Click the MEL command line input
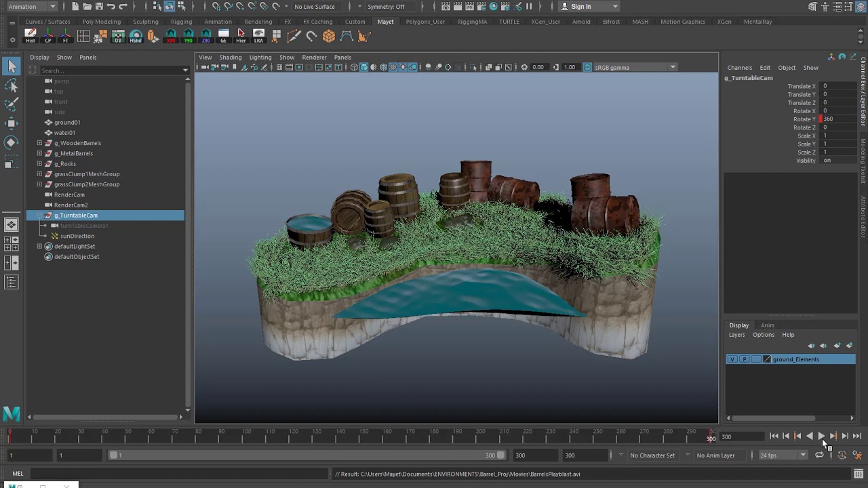This screenshot has width=868, height=488. point(180,474)
